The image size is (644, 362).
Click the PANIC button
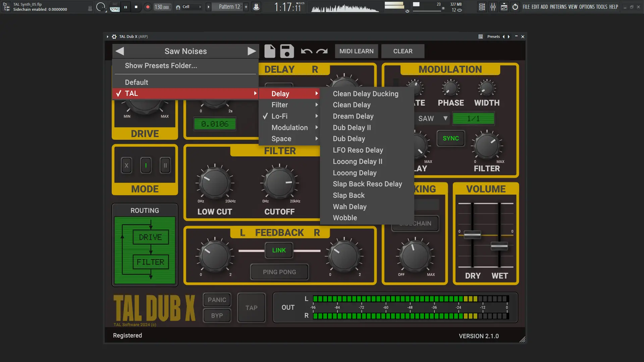pyautogui.click(x=217, y=300)
